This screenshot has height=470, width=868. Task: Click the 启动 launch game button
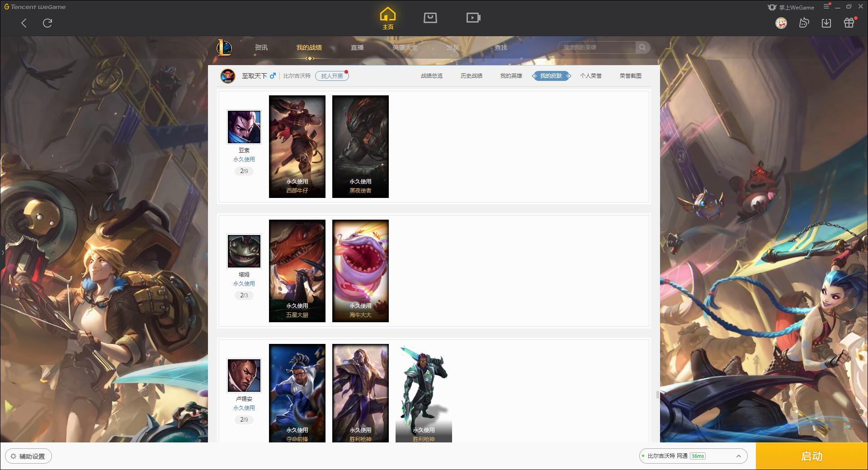(x=812, y=456)
